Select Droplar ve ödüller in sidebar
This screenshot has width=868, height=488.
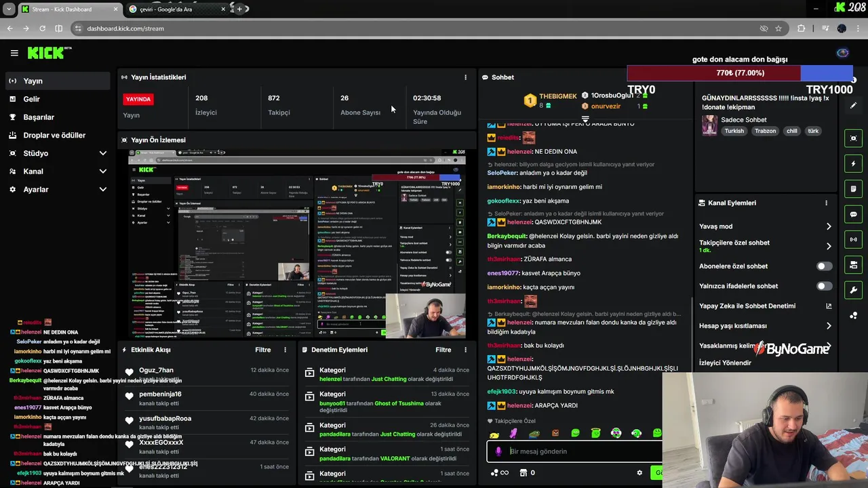point(58,135)
